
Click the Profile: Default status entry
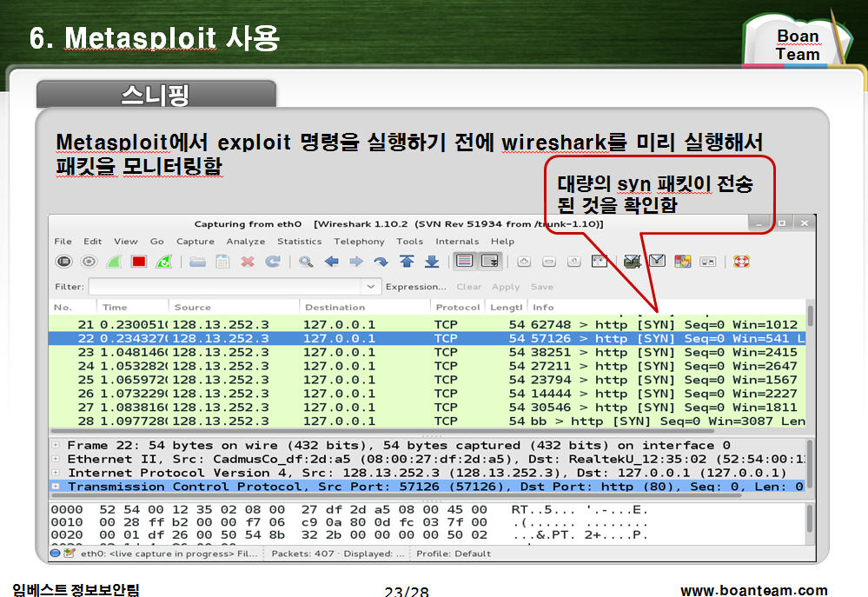click(454, 554)
